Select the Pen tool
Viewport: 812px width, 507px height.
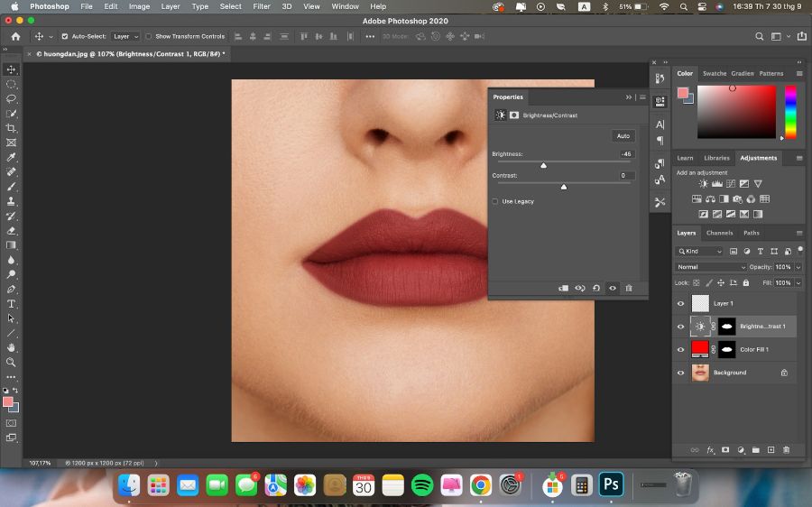[11, 289]
